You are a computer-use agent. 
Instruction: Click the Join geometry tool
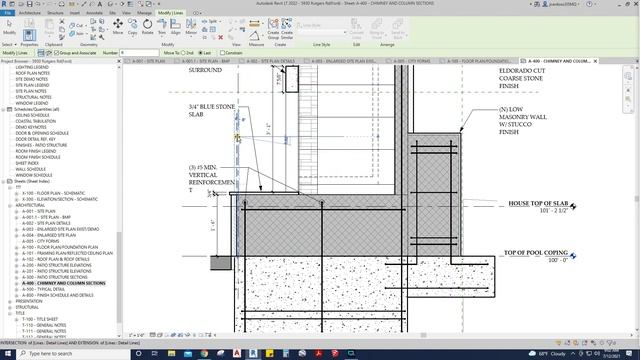click(x=77, y=33)
